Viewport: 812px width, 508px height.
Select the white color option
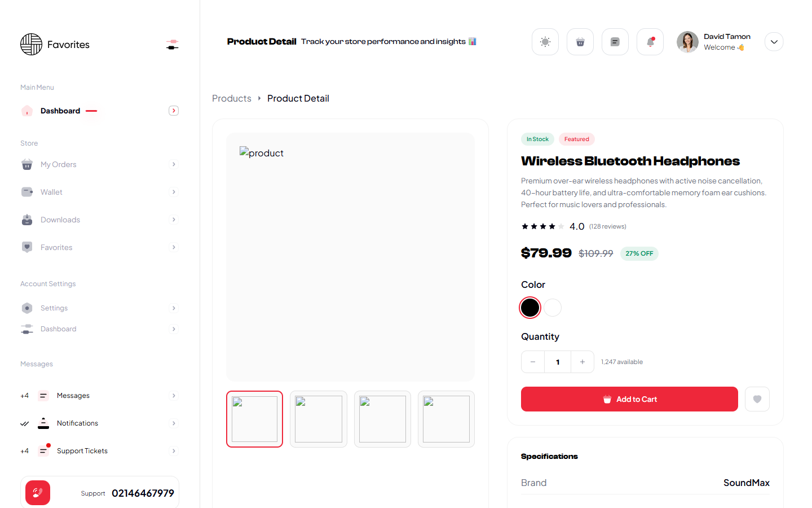click(553, 307)
